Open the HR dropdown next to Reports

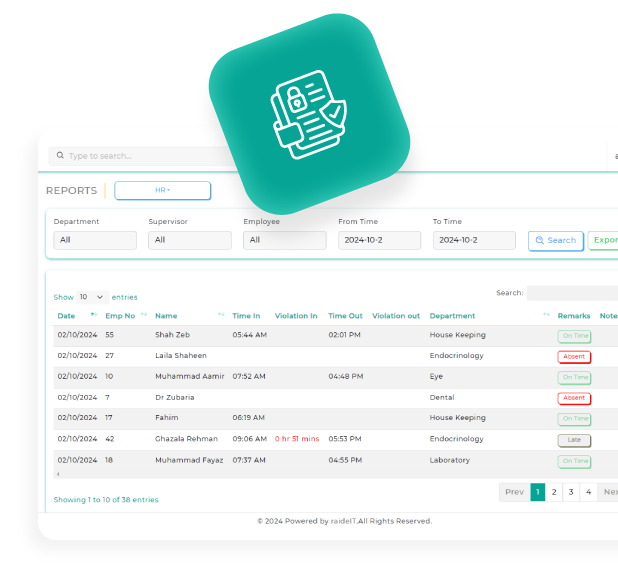point(162,190)
